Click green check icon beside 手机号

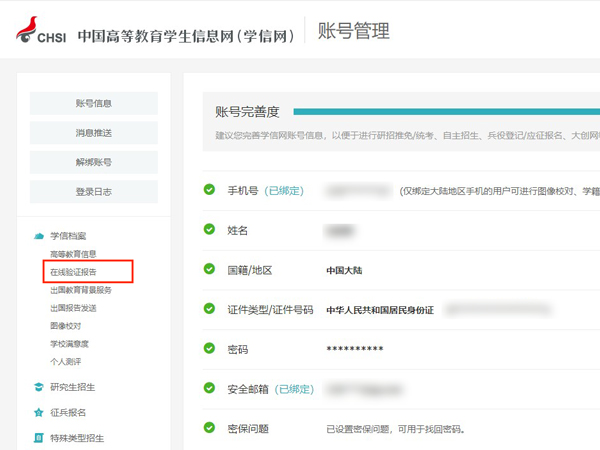[x=209, y=190]
